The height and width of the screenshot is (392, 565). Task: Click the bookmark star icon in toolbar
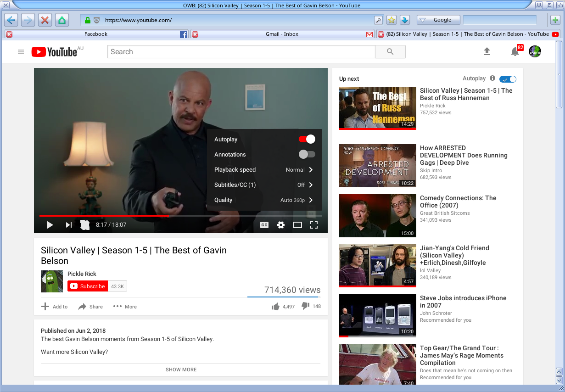(392, 20)
